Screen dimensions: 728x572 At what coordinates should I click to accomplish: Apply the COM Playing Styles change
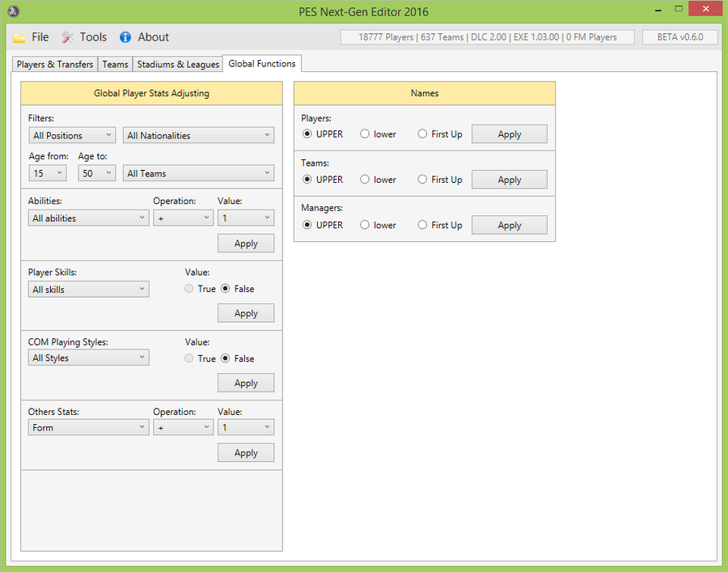click(246, 383)
